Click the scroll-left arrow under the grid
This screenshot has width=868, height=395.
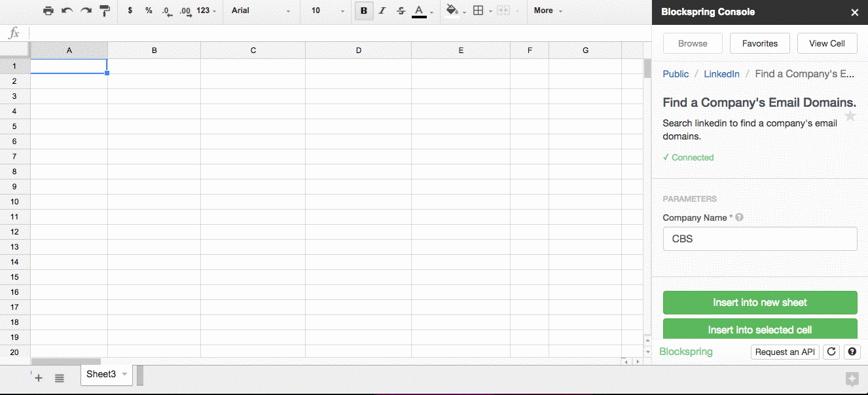[626, 362]
